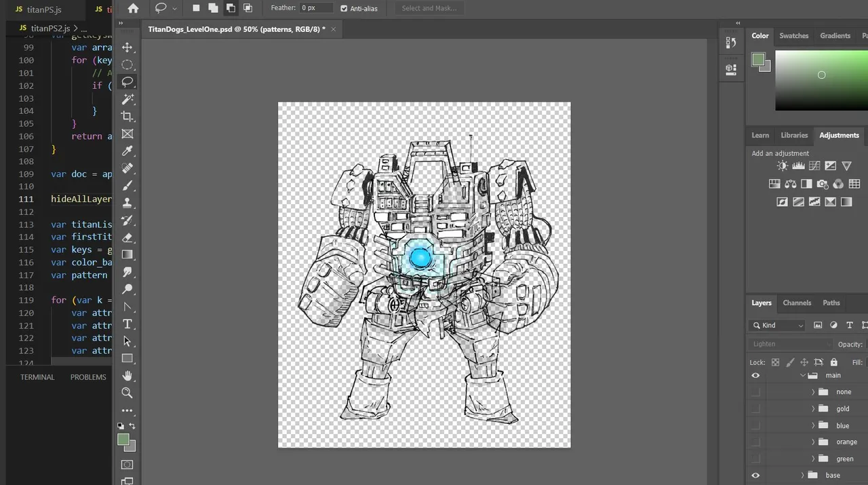868x485 pixels.
Task: Switch to the Swatches tab
Action: 793,36
